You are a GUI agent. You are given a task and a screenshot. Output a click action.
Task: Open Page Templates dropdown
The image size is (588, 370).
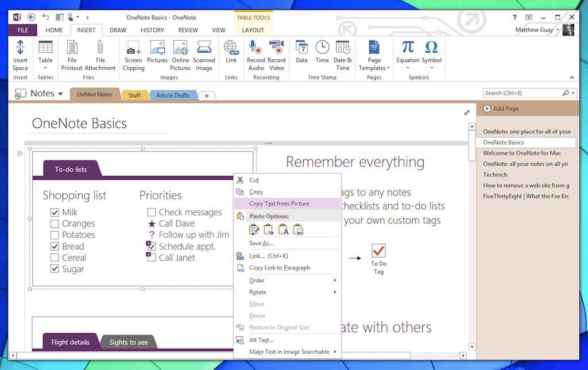tap(388, 68)
